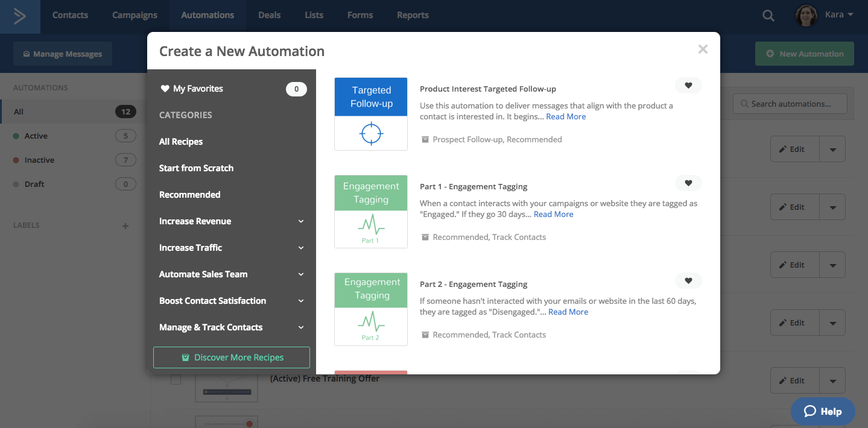Check the box next to Free Training Offer

click(x=176, y=379)
